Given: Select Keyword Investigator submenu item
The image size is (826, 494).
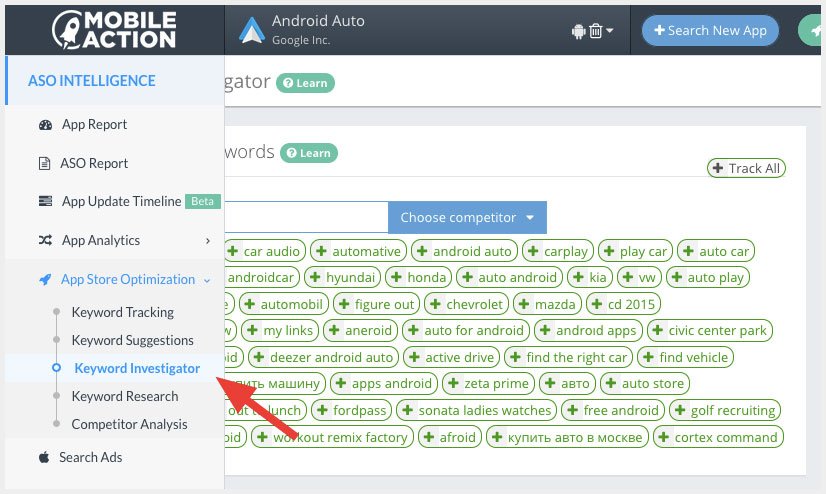Looking at the screenshot, I should point(137,368).
